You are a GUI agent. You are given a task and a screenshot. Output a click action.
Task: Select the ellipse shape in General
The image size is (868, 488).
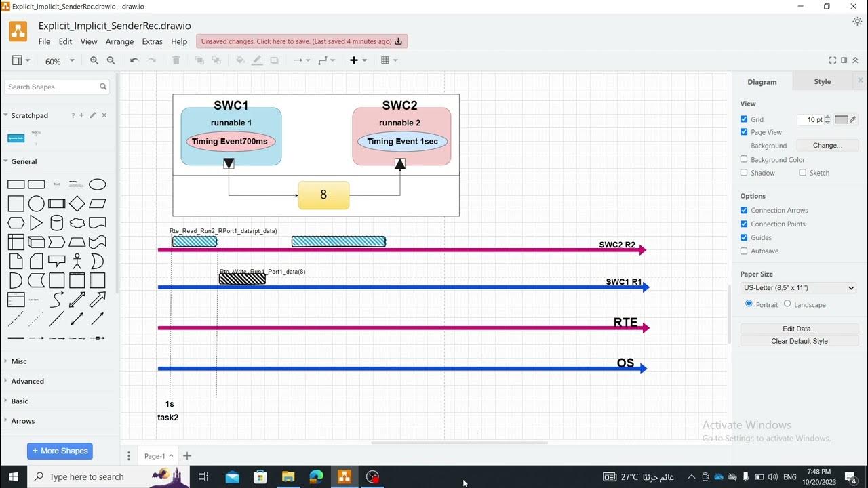(x=98, y=184)
